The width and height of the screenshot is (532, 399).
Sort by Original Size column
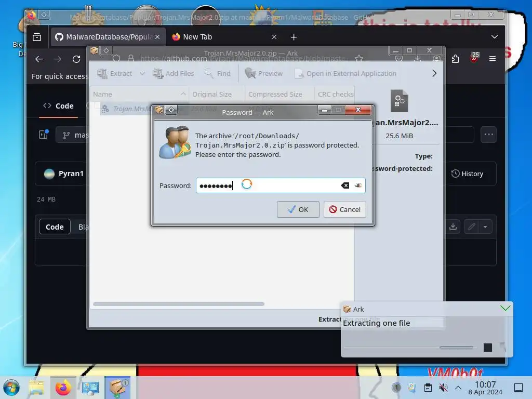pyautogui.click(x=217, y=95)
